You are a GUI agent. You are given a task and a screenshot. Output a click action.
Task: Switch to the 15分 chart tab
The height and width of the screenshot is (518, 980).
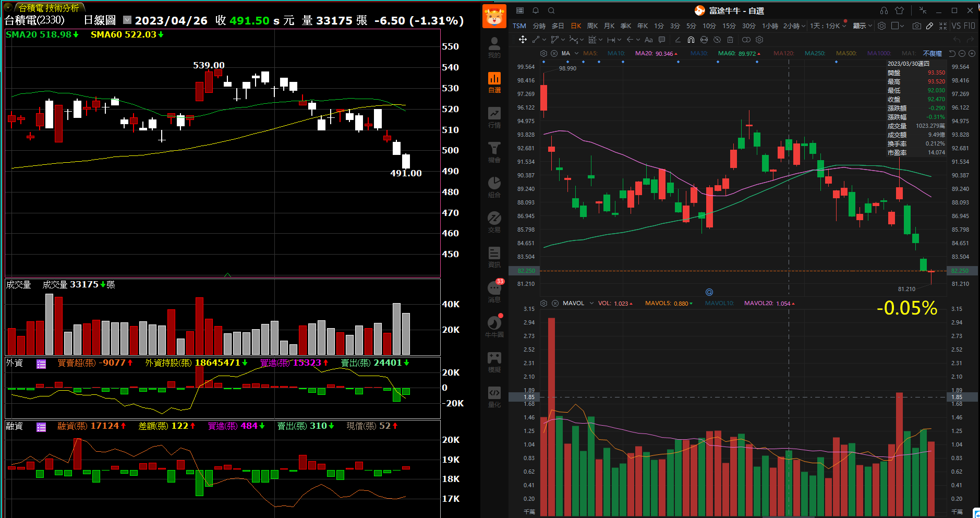point(729,26)
